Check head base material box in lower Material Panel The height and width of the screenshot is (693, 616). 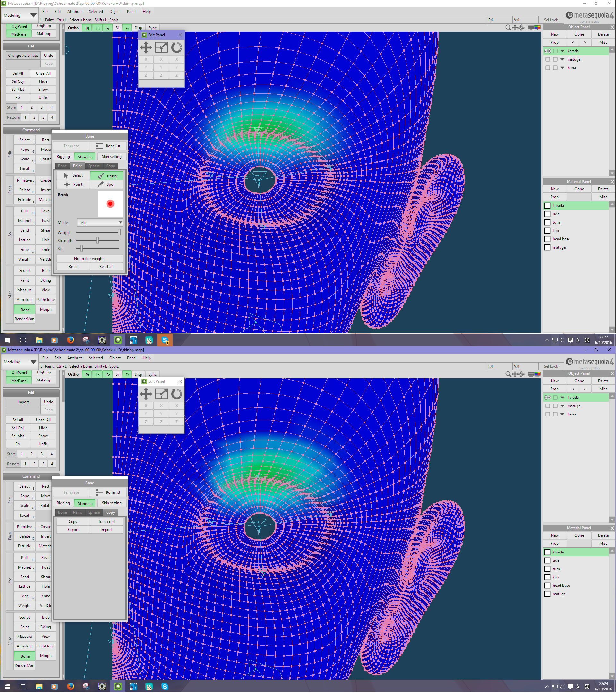(547, 586)
